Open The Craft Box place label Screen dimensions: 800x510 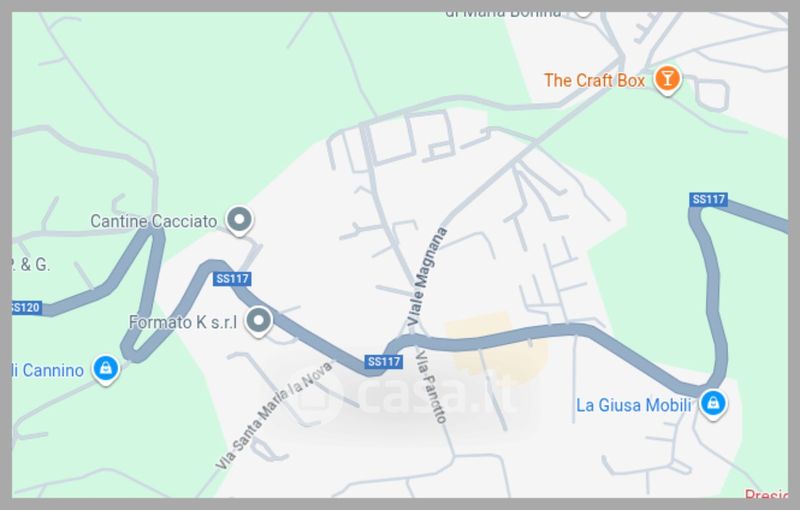[594, 81]
